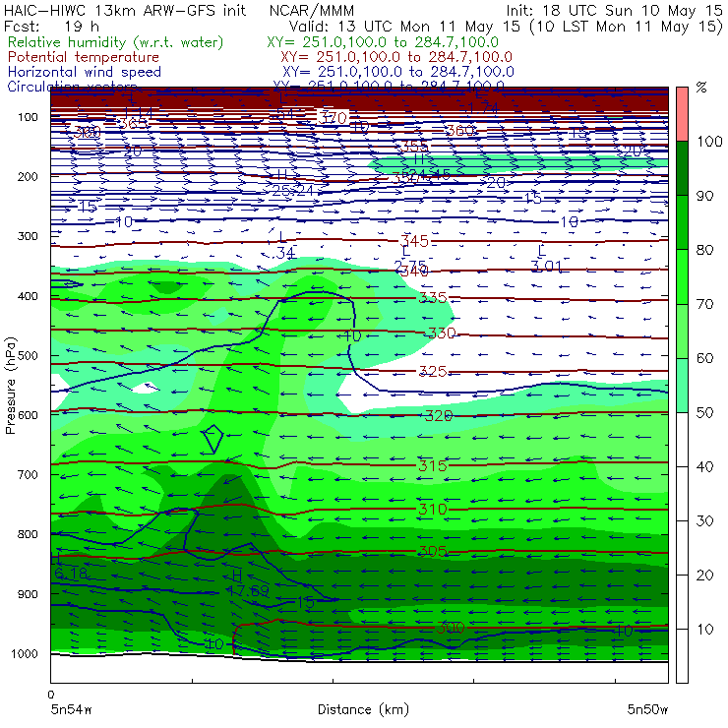Click the 900 hPa pressure axis tick label

28,594
